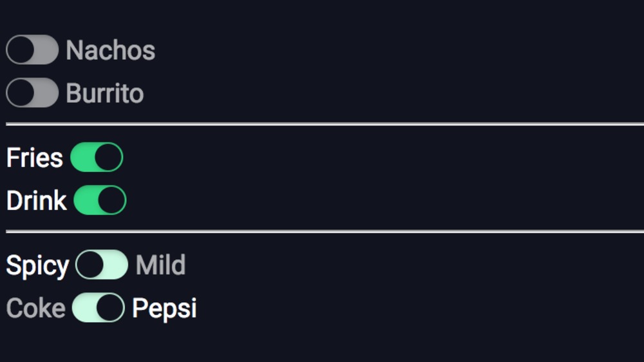Click the Burrito label text
Viewport: 644px width, 362px height.
tap(105, 93)
